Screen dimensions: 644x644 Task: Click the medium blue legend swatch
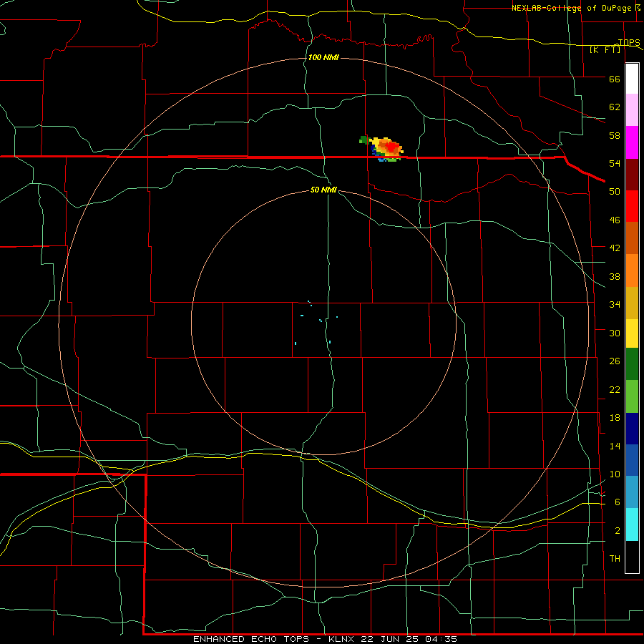click(x=632, y=460)
